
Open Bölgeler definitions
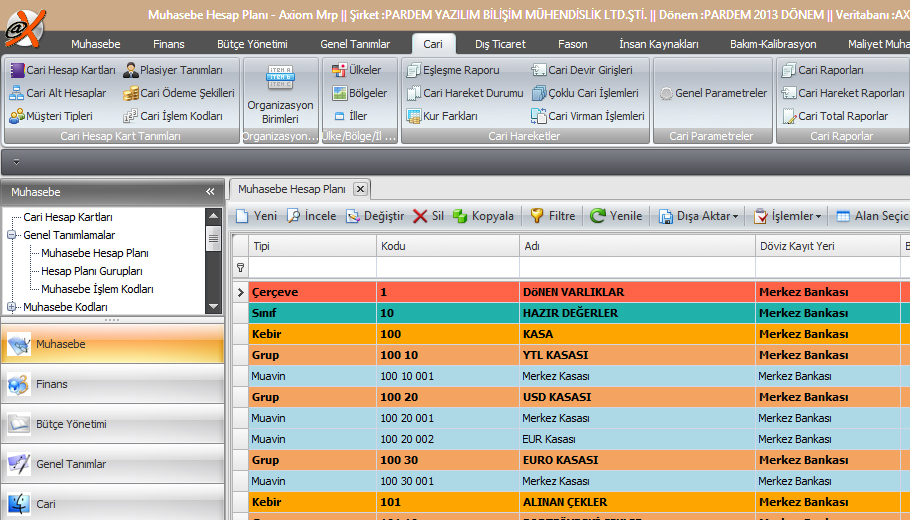359,93
